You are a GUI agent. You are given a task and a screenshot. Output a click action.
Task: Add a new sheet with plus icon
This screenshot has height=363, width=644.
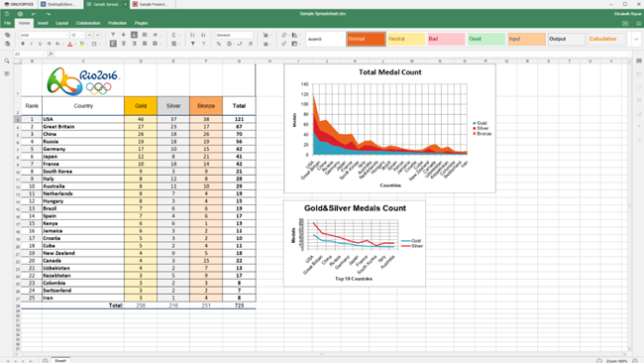[x=45, y=361]
